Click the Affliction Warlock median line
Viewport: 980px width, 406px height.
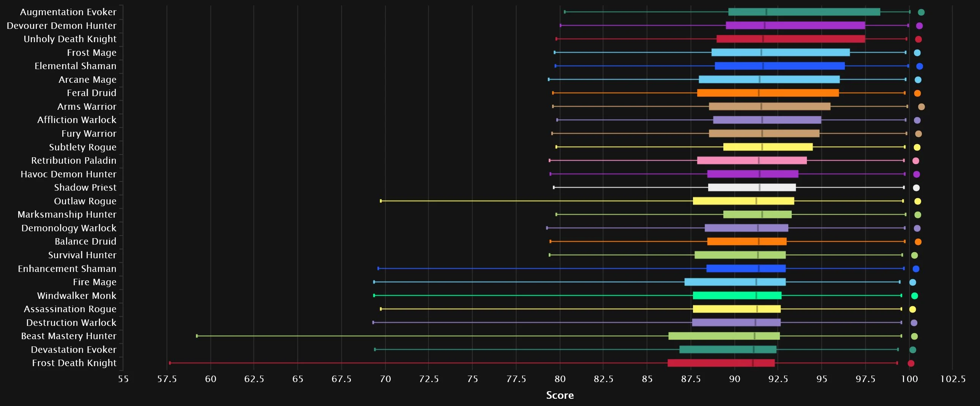coord(762,120)
